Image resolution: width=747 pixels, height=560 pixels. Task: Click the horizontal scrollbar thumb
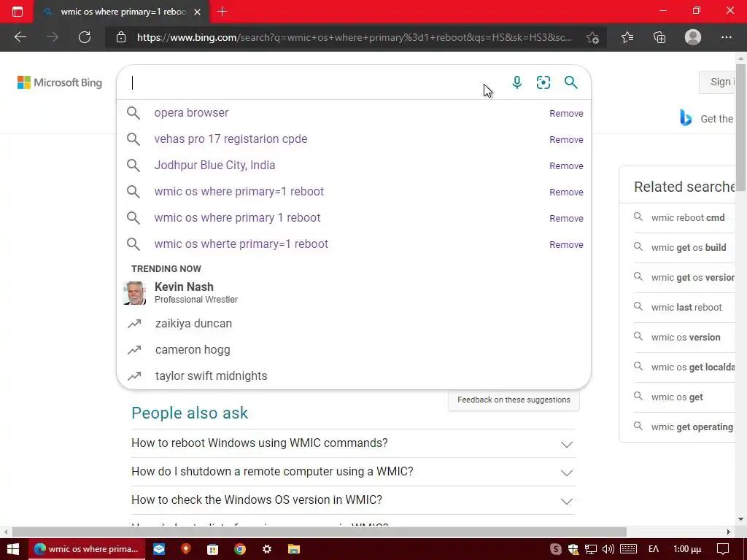[x=320, y=532]
